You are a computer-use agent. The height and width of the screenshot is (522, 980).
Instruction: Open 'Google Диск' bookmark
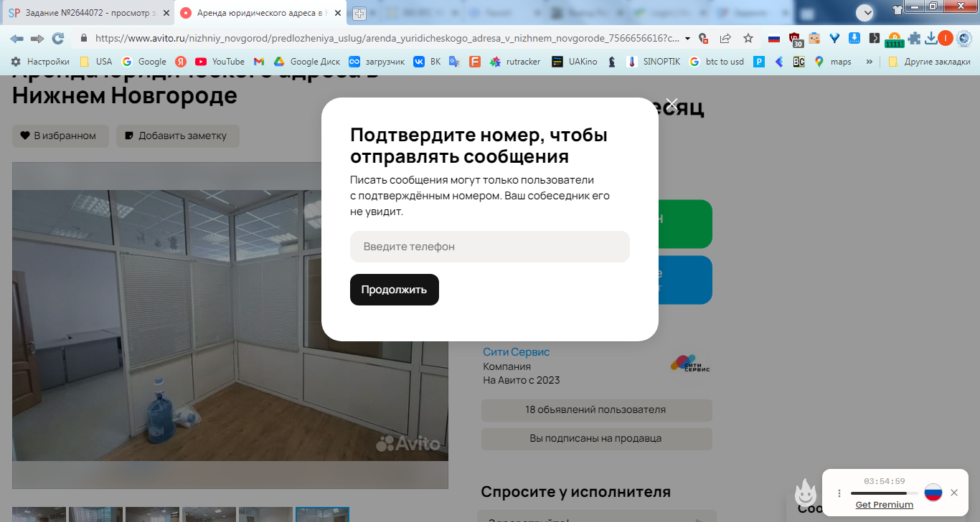click(x=307, y=62)
